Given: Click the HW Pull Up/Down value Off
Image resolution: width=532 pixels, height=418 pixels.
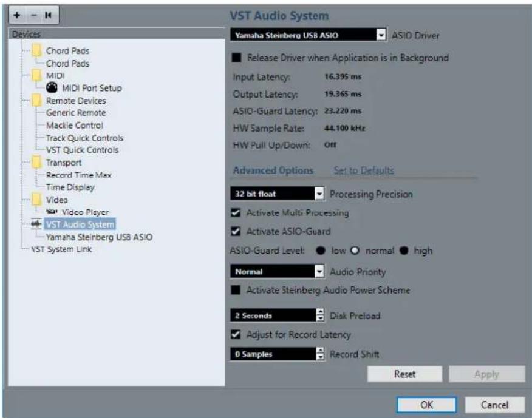Looking at the screenshot, I should 330,145.
